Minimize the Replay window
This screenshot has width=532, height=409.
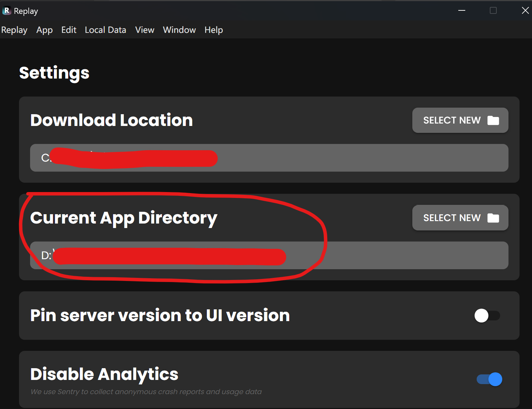pyautogui.click(x=462, y=10)
